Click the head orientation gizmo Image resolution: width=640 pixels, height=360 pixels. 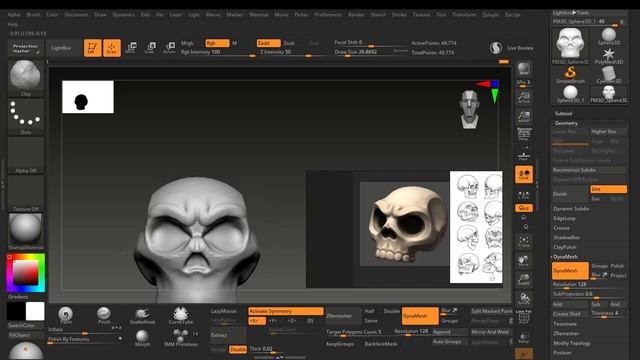pyautogui.click(x=470, y=109)
